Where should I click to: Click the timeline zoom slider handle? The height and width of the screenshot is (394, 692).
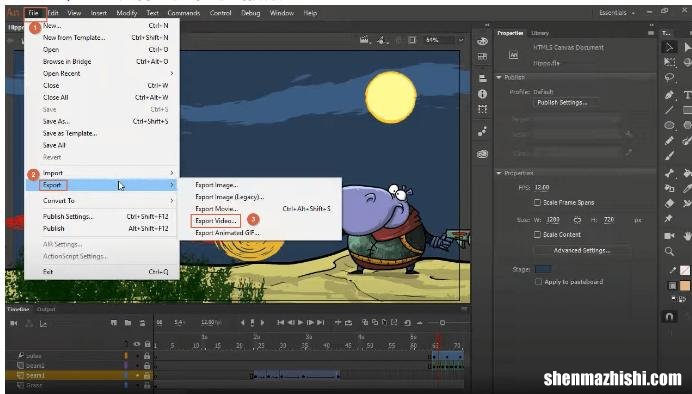click(x=442, y=323)
